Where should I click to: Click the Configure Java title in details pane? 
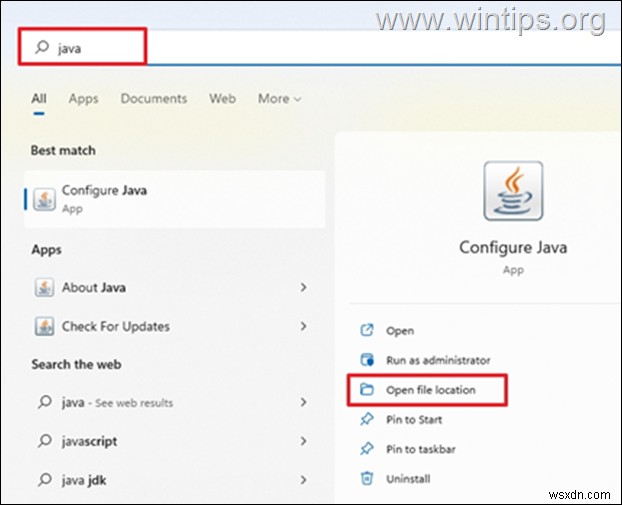point(513,248)
